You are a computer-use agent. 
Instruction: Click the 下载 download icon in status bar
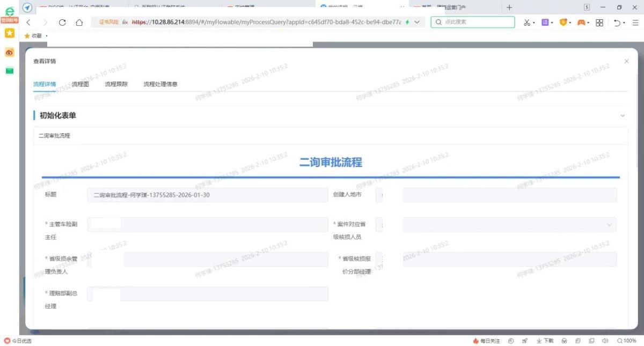tap(545, 341)
